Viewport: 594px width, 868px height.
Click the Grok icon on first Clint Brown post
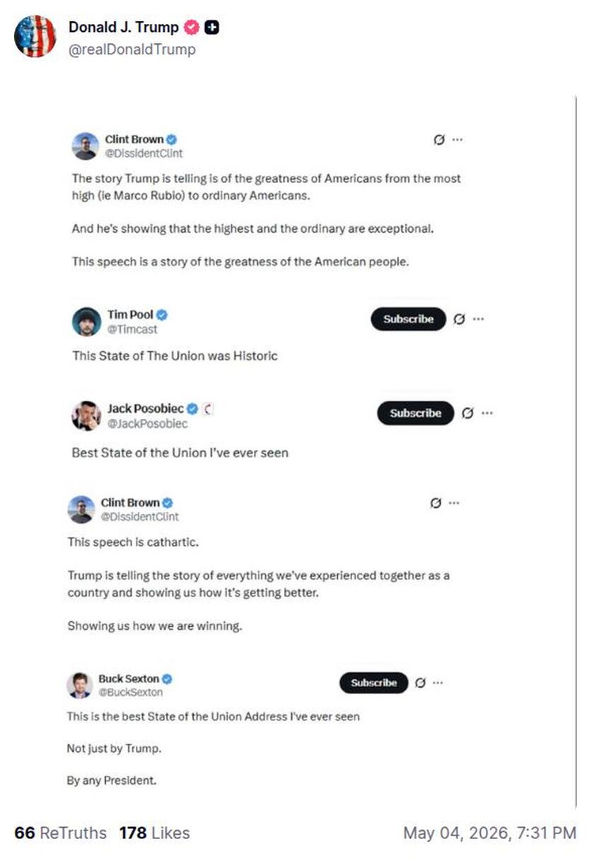439,140
